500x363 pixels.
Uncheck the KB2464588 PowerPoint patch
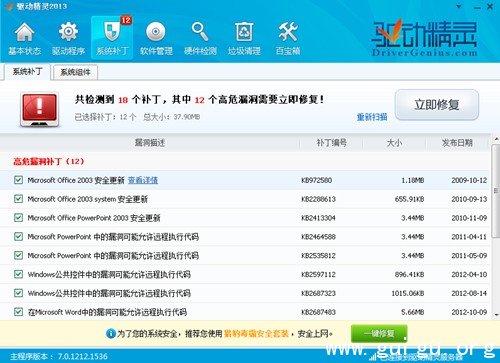pos(18,237)
